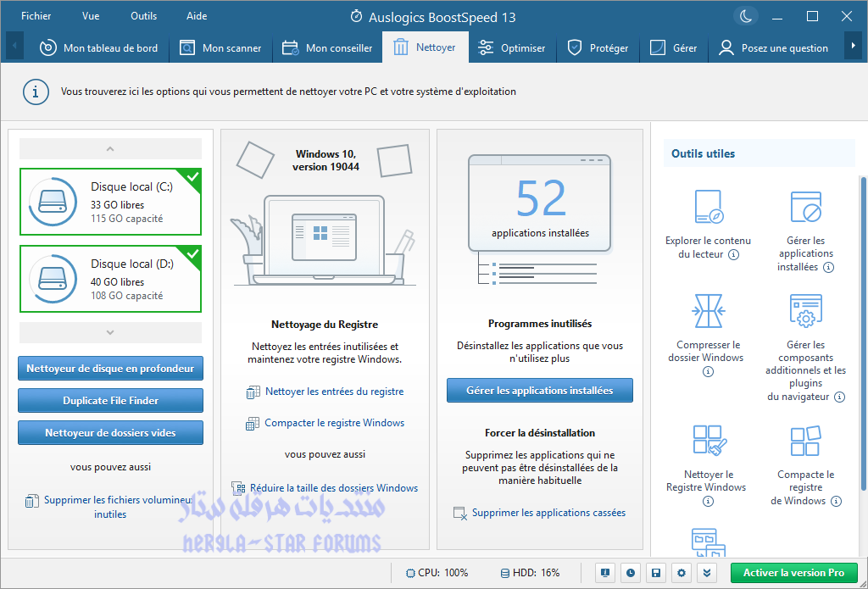Click the save floppy disk icon in status bar
This screenshot has width=868, height=589.
coord(656,572)
